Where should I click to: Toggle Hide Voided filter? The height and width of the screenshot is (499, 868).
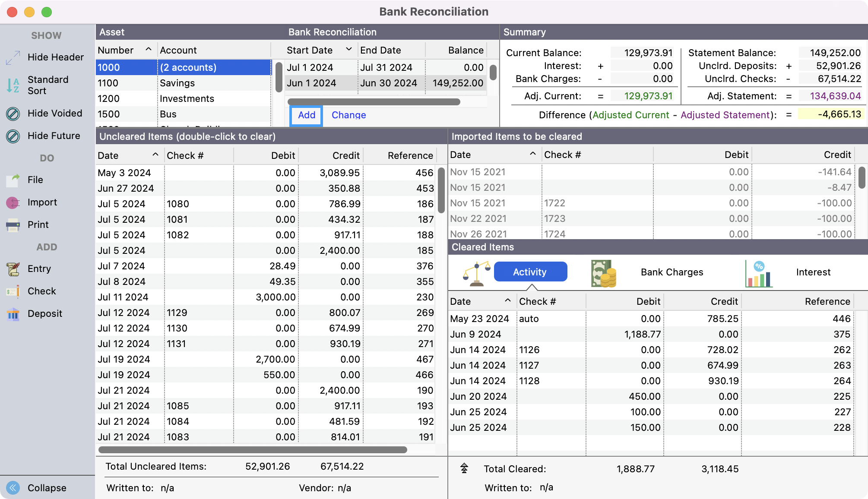13,114
